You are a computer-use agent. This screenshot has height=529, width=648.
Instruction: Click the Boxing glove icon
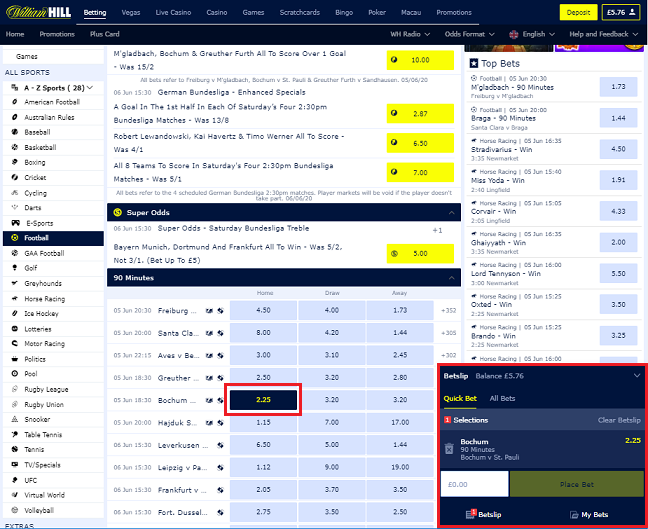click(15, 162)
